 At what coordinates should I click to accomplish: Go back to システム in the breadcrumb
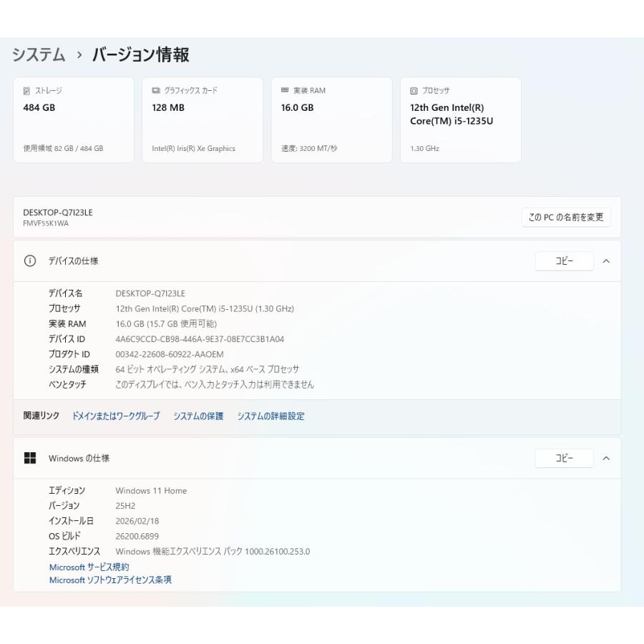pos(39,54)
